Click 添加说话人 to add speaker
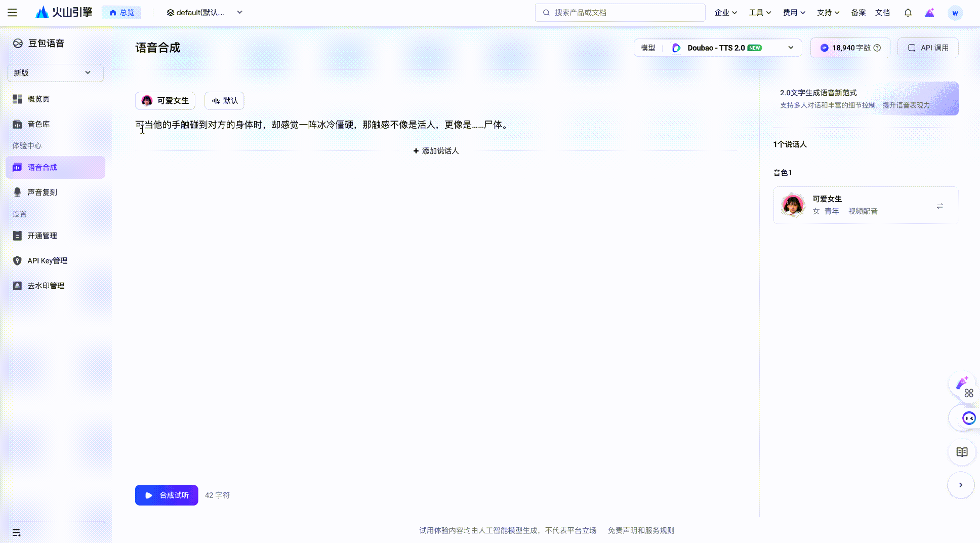 (436, 151)
